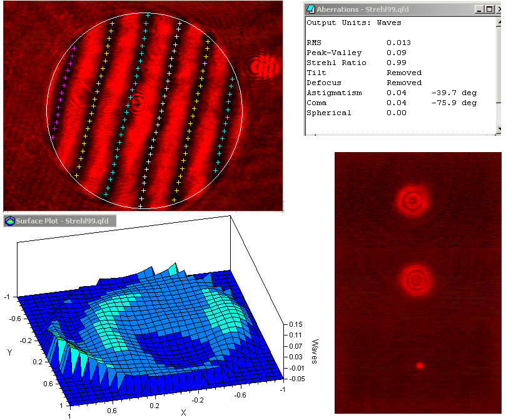Click the -0.05 tick on Waves axis
The height and width of the screenshot is (420, 506).
point(297,379)
